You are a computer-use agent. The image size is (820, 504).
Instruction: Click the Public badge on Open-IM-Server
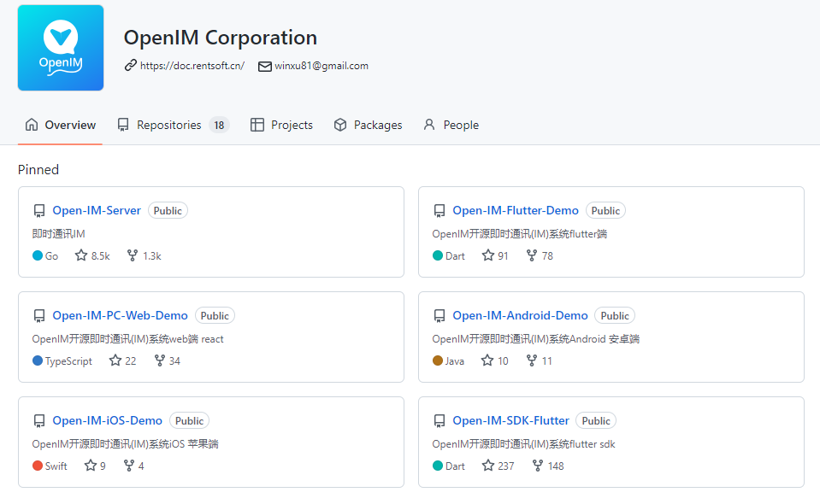[168, 210]
